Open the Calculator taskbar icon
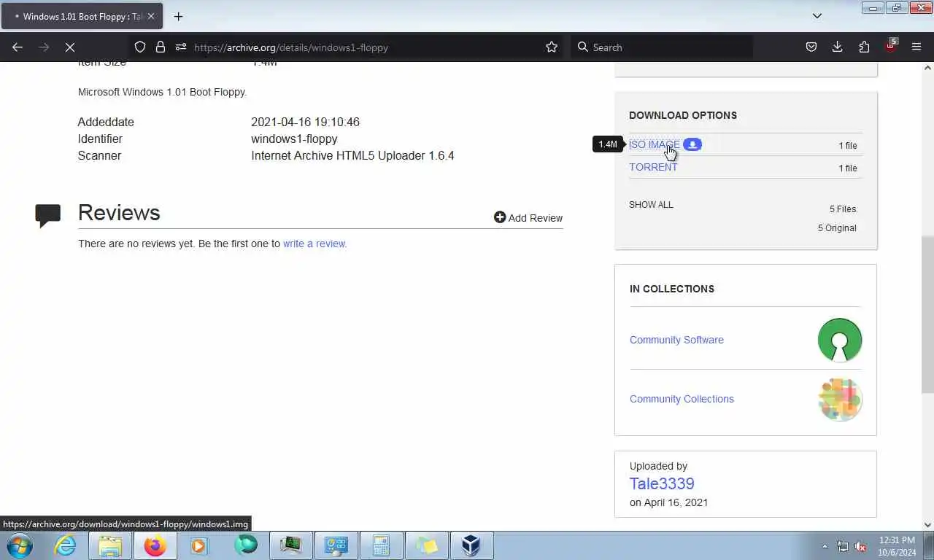The width and height of the screenshot is (934, 560). pos(381,545)
